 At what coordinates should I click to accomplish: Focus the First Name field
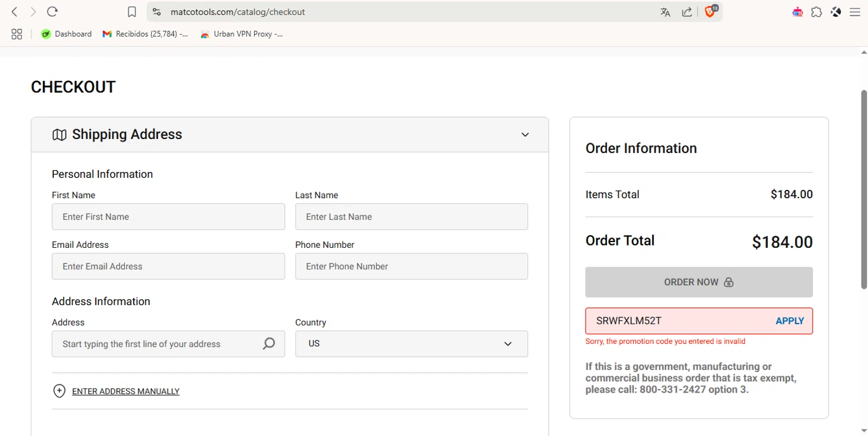click(x=168, y=217)
